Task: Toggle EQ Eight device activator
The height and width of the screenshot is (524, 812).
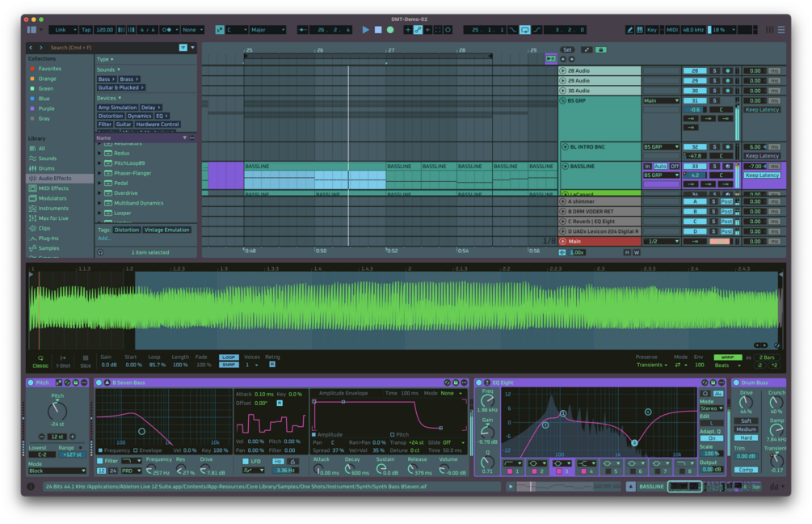Action: (x=479, y=382)
